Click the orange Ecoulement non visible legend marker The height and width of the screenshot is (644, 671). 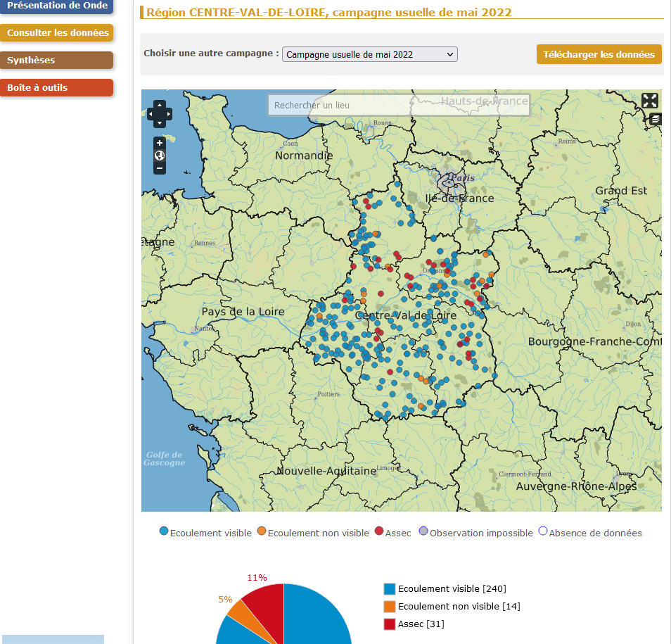pyautogui.click(x=262, y=531)
